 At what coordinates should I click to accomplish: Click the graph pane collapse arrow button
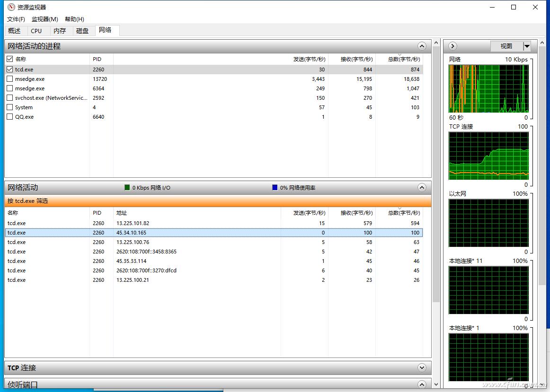(x=452, y=46)
